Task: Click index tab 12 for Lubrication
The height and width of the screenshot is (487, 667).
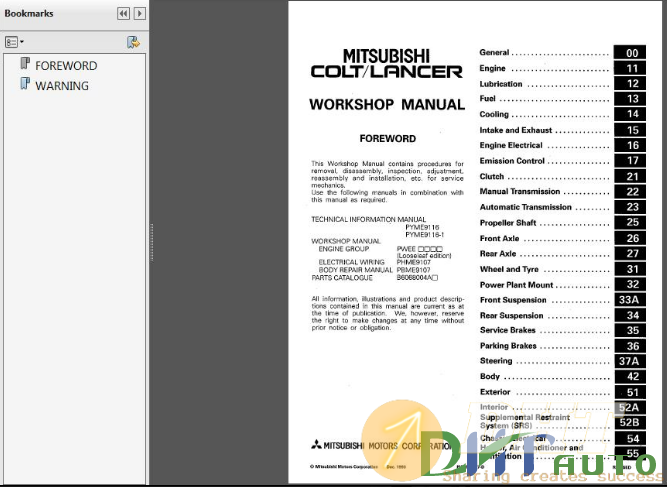Action: pyautogui.click(x=630, y=83)
